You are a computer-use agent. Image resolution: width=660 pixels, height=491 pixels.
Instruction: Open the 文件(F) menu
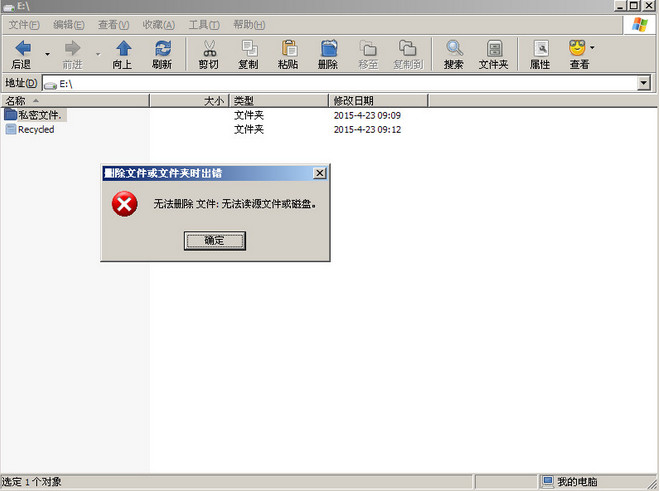pyautogui.click(x=24, y=25)
